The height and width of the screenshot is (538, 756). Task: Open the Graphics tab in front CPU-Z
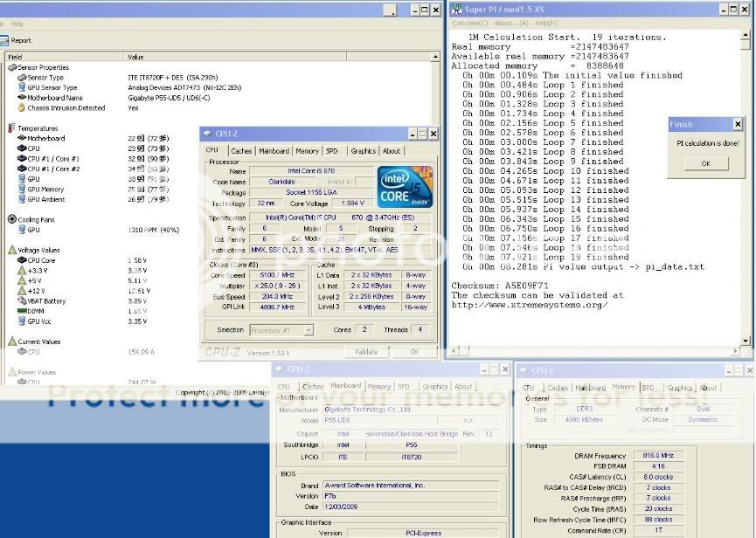pos(363,151)
